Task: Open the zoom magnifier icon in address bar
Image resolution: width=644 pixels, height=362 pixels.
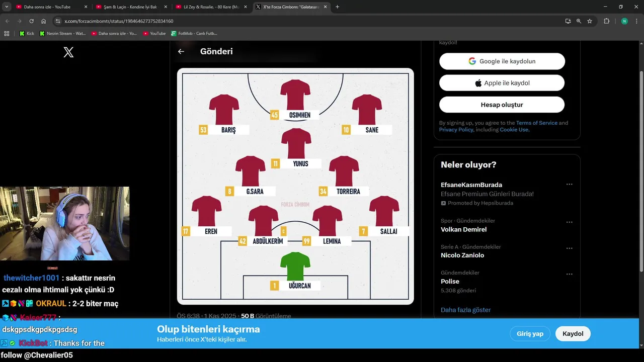Action: [579, 21]
